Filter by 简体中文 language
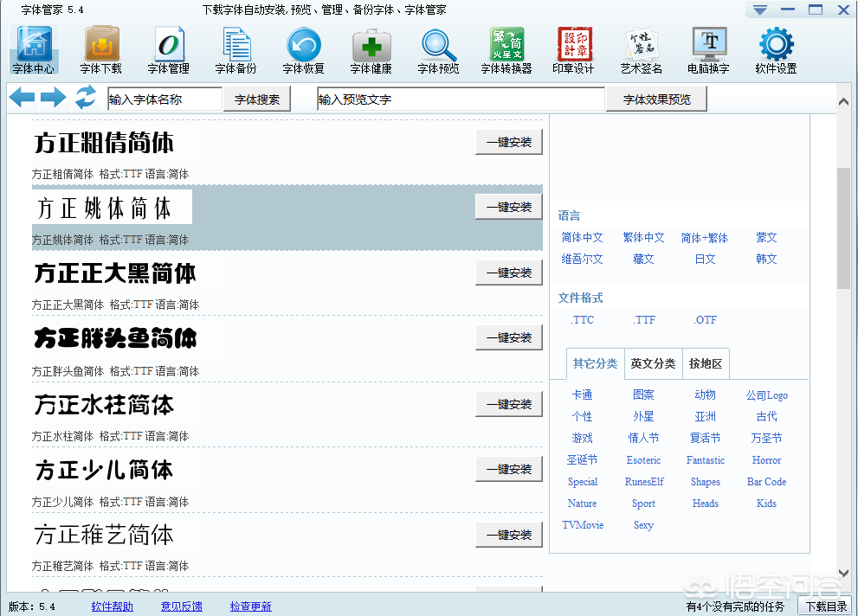Screen dimensions: 858x616 (582, 237)
